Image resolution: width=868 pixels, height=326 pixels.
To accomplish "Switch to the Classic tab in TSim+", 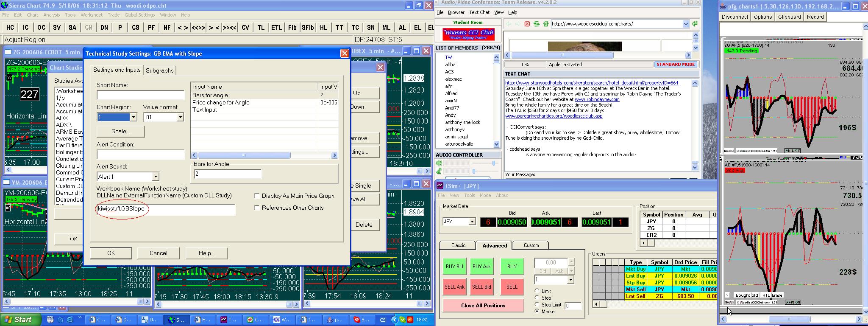I will [458, 245].
